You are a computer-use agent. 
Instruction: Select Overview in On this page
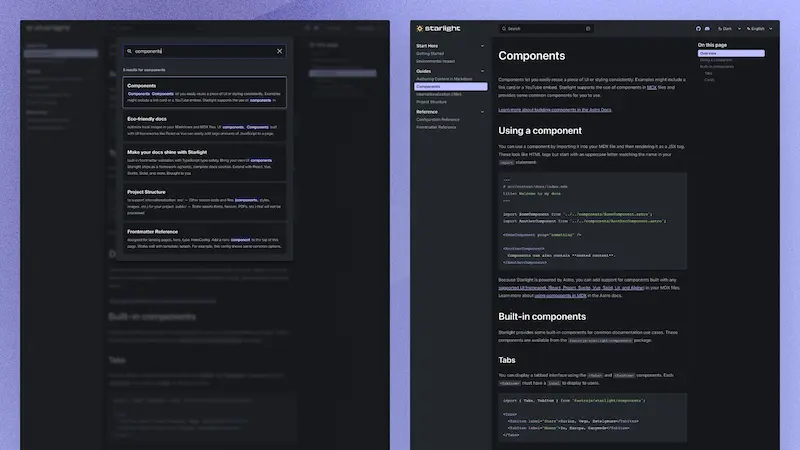point(731,53)
